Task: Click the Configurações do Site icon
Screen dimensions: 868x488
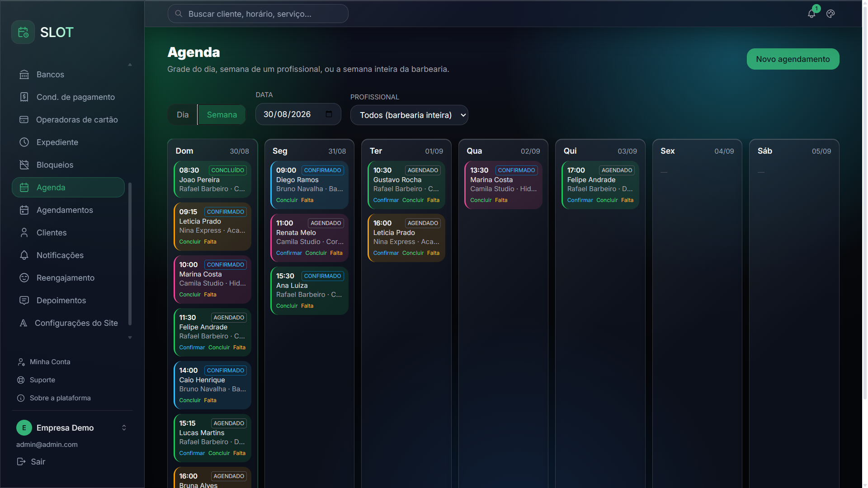Action: click(24, 323)
